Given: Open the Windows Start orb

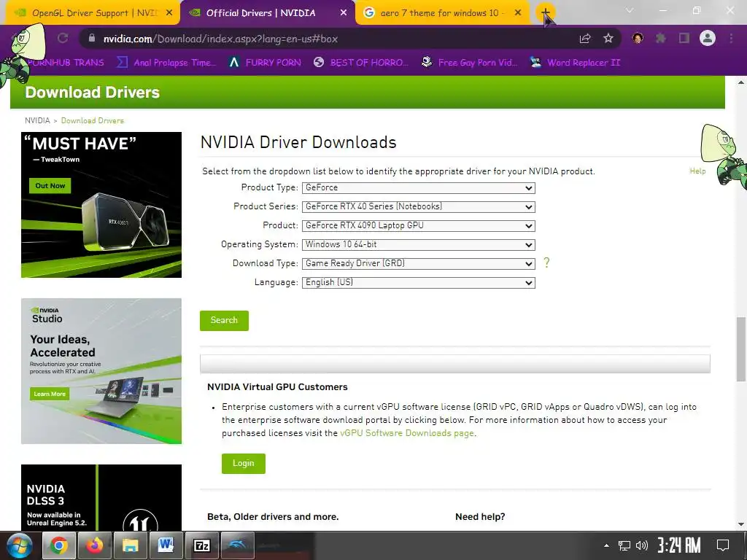Looking at the screenshot, I should coord(20,545).
